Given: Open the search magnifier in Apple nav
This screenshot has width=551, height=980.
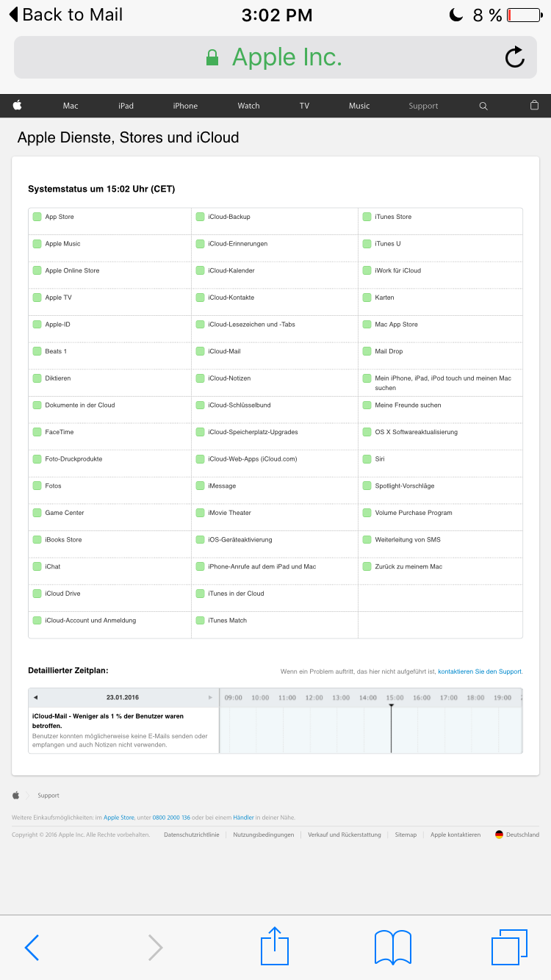Looking at the screenshot, I should pyautogui.click(x=483, y=106).
